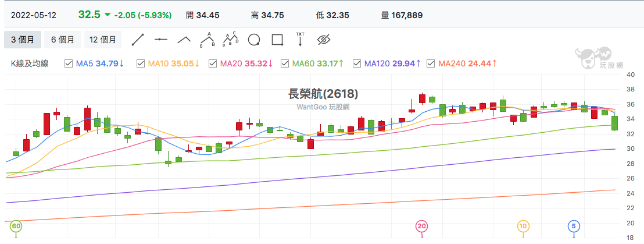
Task: Click the 長榮航(2618) chart title
Action: pyautogui.click(x=323, y=94)
